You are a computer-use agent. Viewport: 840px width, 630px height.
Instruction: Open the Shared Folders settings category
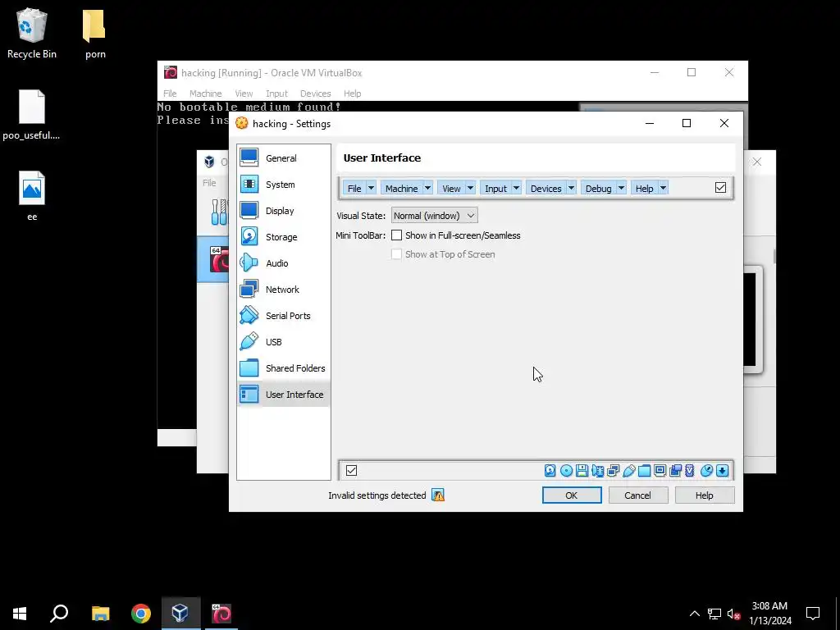(x=283, y=368)
